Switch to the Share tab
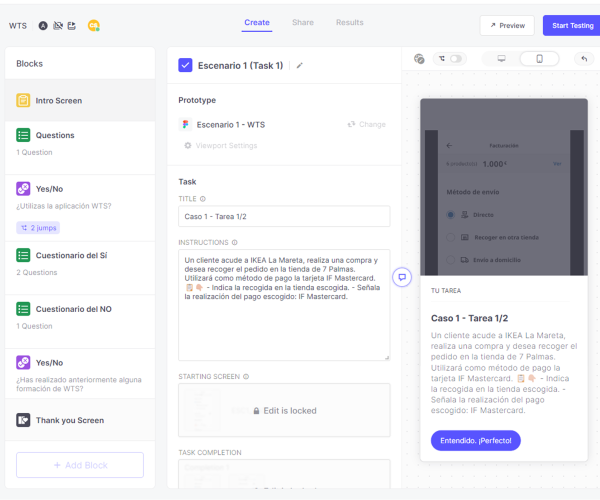This screenshot has width=600, height=500. (x=302, y=22)
